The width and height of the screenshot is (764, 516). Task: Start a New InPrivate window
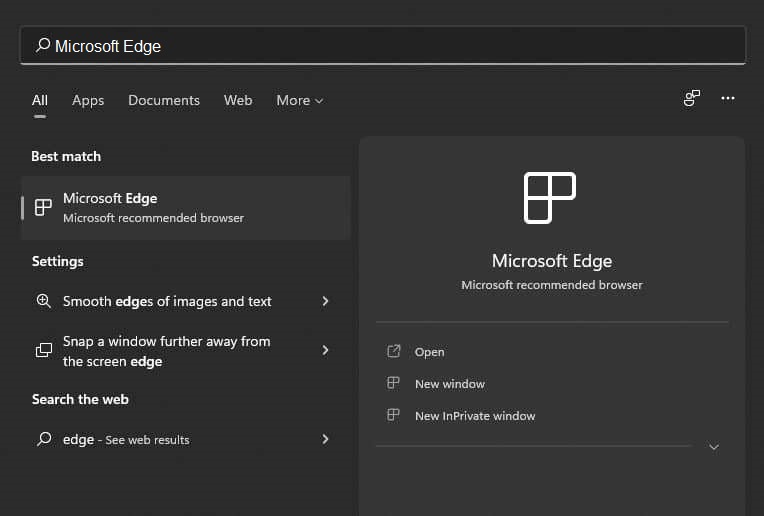(475, 416)
